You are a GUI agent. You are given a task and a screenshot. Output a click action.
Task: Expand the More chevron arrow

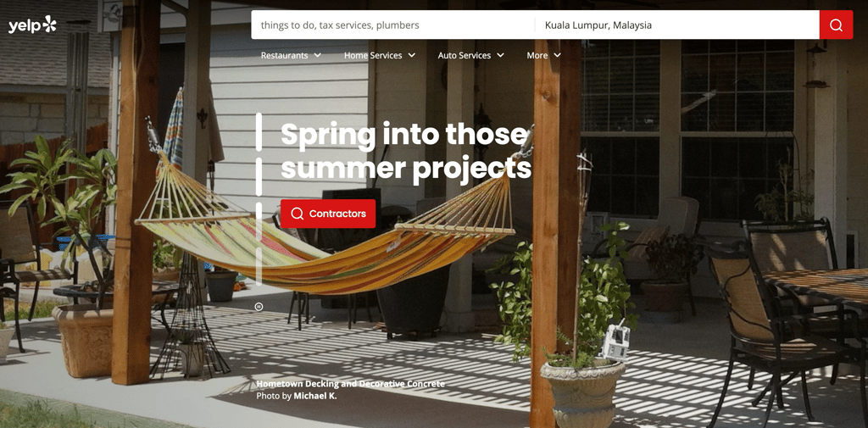pos(557,55)
